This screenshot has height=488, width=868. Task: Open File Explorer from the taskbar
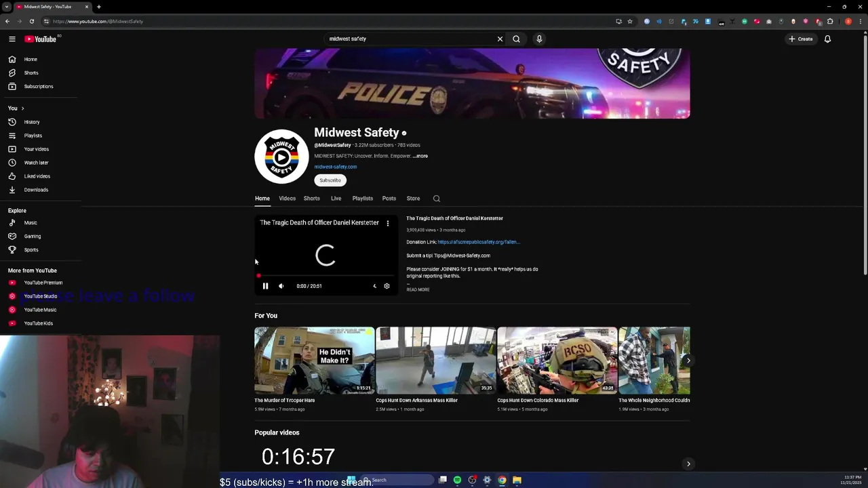click(x=517, y=480)
